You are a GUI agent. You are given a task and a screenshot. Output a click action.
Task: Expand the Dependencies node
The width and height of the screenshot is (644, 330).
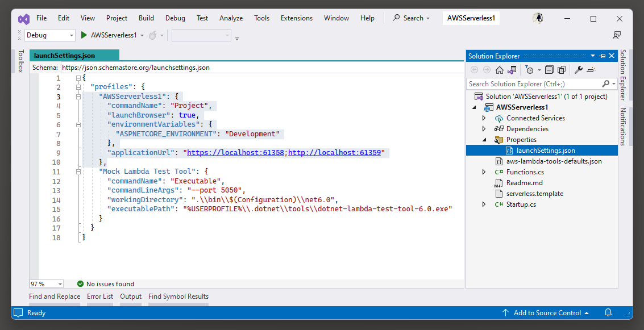[x=484, y=129]
